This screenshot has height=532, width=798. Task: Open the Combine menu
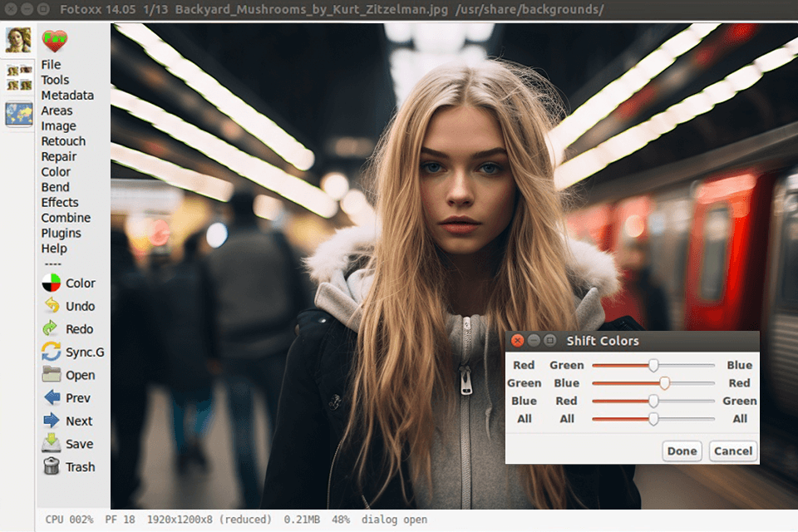(66, 218)
